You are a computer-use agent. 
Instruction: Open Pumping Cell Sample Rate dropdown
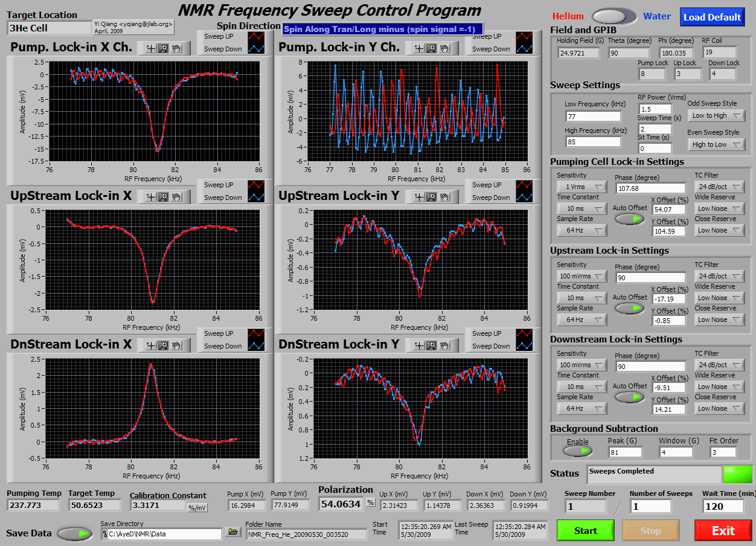tap(581, 230)
